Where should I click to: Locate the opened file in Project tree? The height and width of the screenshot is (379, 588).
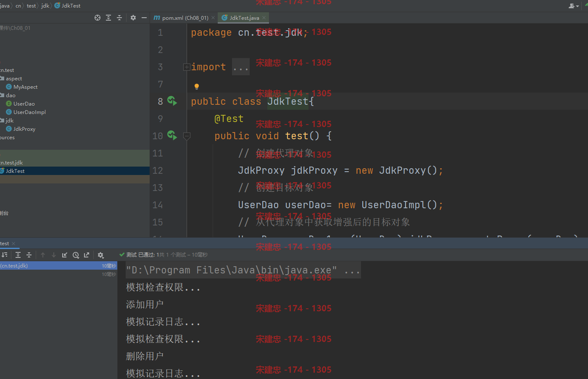98,18
